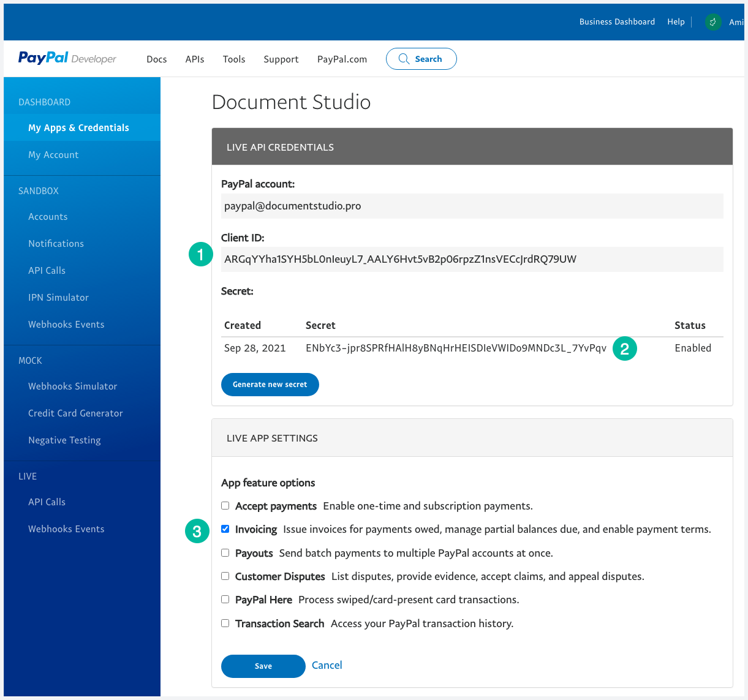The height and width of the screenshot is (700, 748).
Task: Click the LIVE APP SETTINGS header
Action: coord(472,438)
